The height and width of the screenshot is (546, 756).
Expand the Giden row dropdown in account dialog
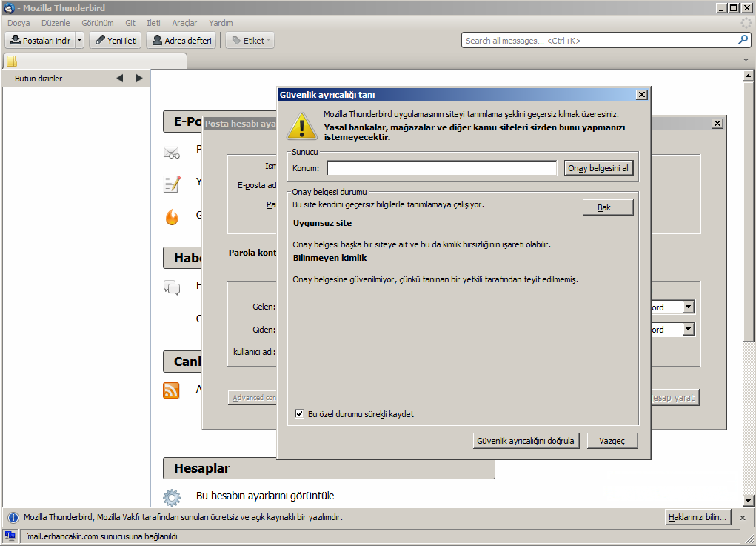tap(689, 329)
